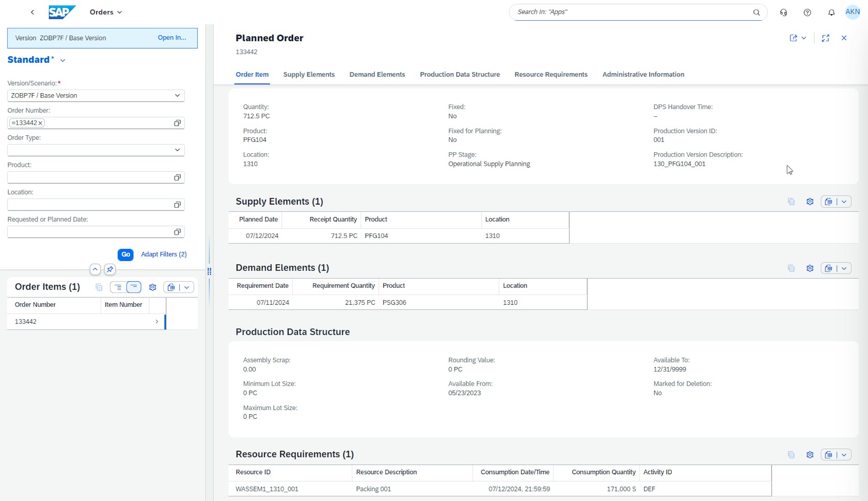Expand the Planned Order view to full screen

[x=826, y=38]
